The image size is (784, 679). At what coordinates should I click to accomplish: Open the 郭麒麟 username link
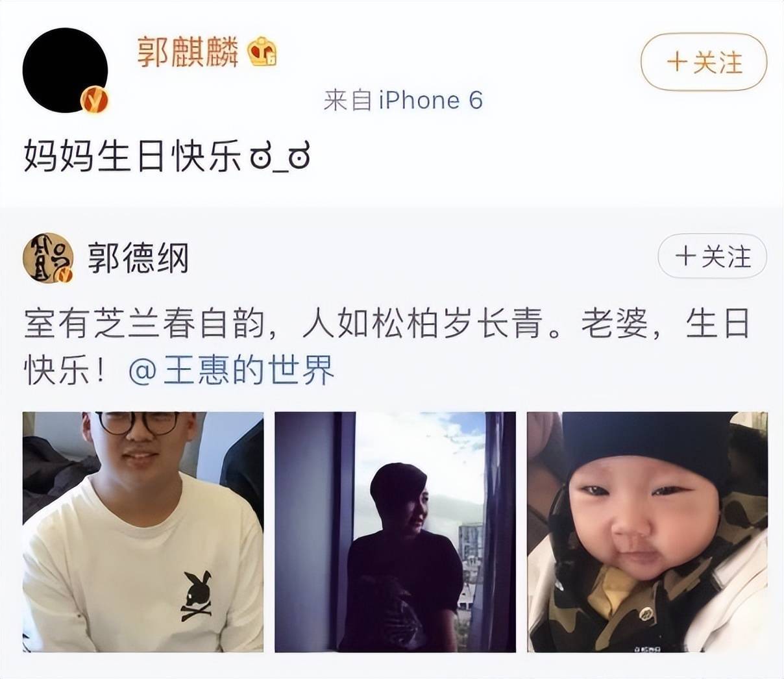coord(188,52)
